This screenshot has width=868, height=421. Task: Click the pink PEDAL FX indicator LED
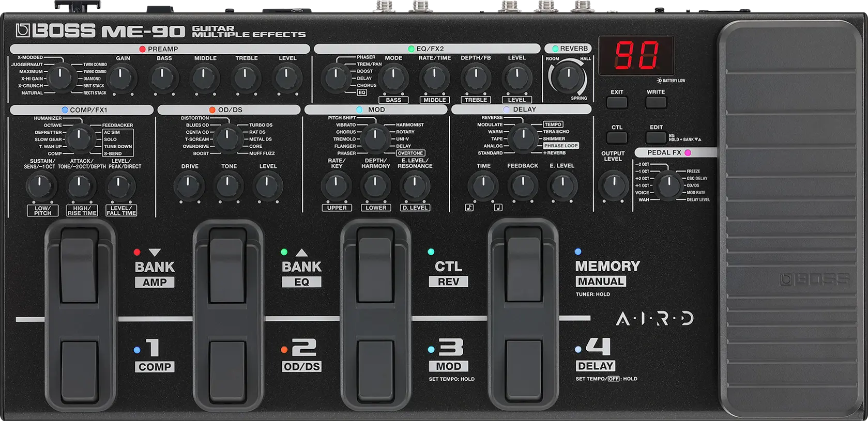[688, 153]
